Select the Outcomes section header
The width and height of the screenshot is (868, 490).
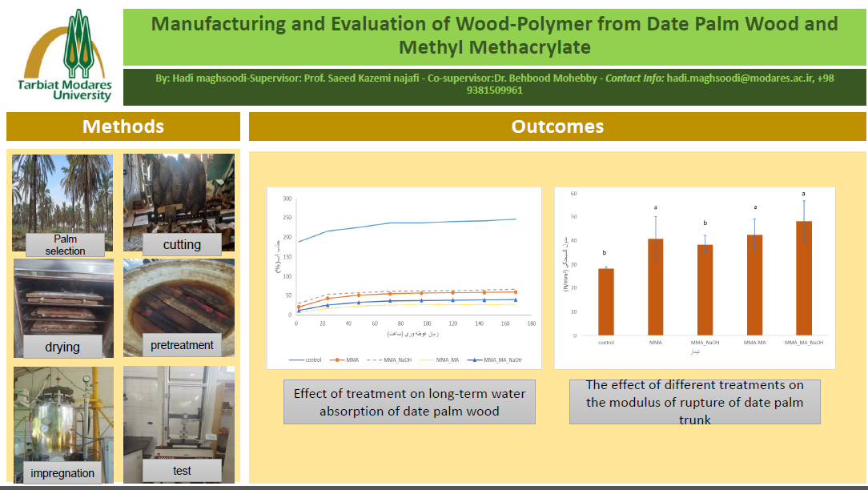pyautogui.click(x=557, y=127)
